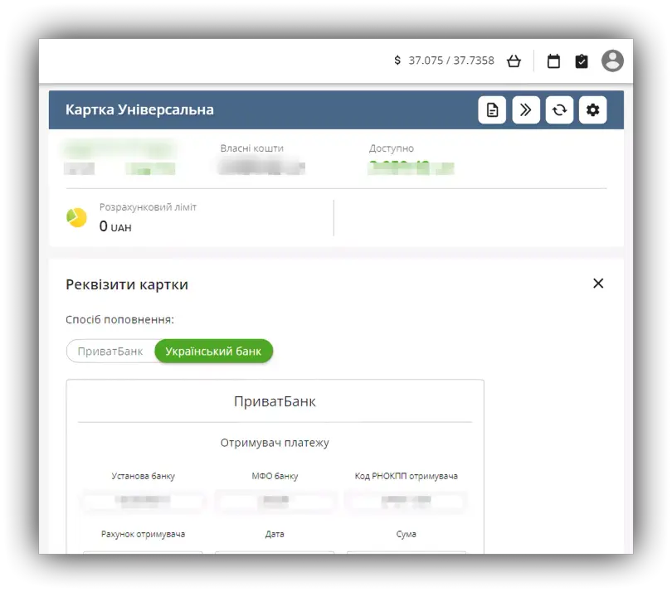Screen dimensions: 672x616
Task: Open card settings gear icon
Action: 592,109
